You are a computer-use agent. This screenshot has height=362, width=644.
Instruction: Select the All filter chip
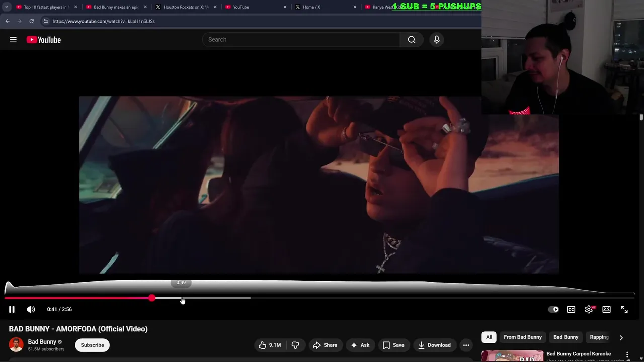tap(489, 337)
